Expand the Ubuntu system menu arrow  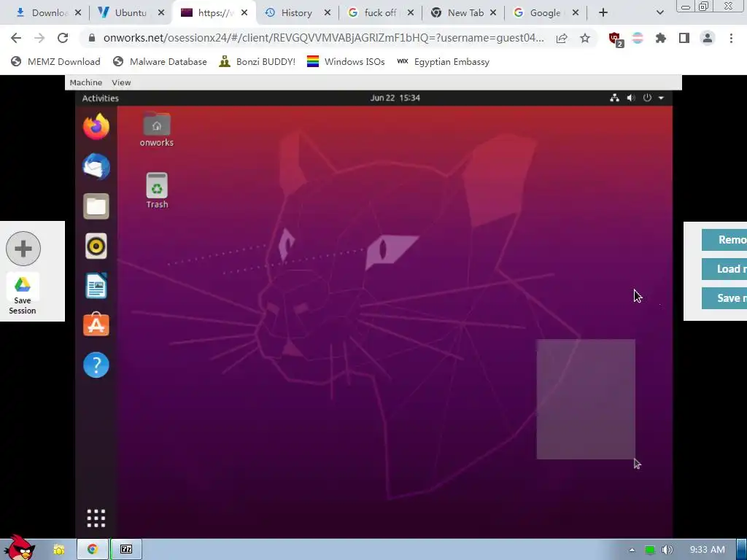[x=661, y=98]
